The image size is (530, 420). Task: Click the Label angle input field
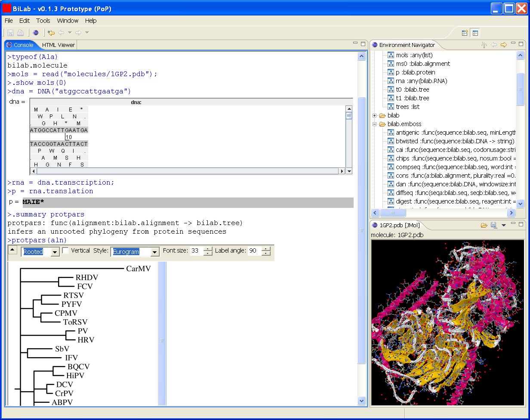tap(254, 251)
